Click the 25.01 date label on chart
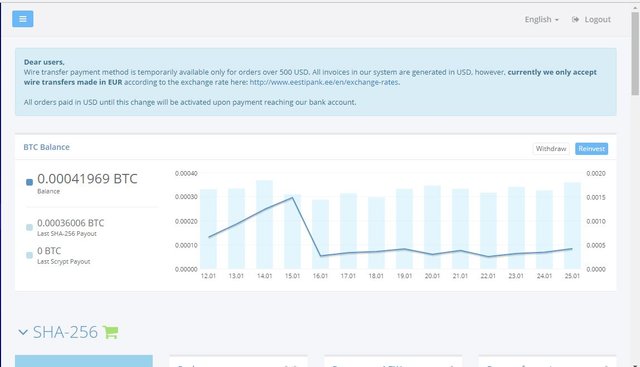The image size is (640, 367). [572, 276]
